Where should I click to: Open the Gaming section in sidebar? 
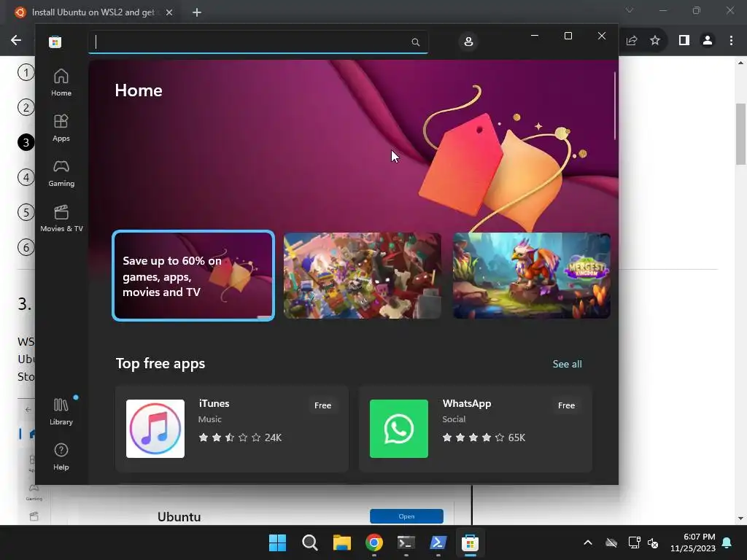[x=61, y=174]
